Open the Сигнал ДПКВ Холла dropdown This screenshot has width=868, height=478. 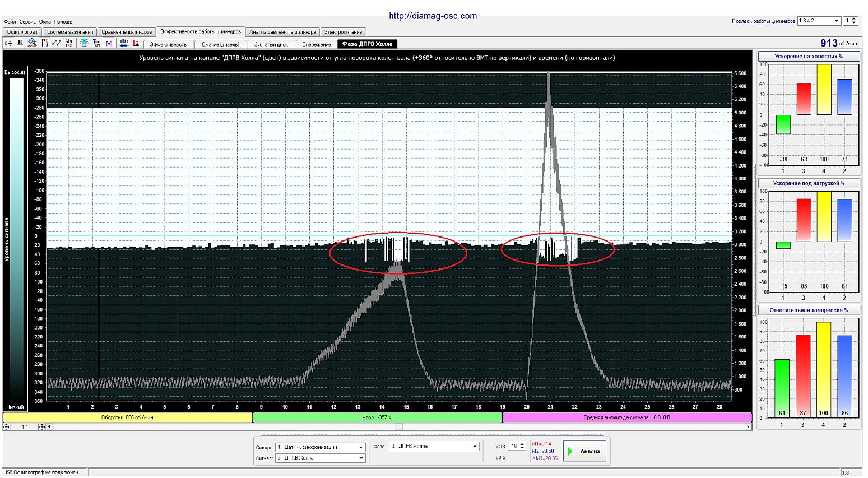click(x=321, y=458)
